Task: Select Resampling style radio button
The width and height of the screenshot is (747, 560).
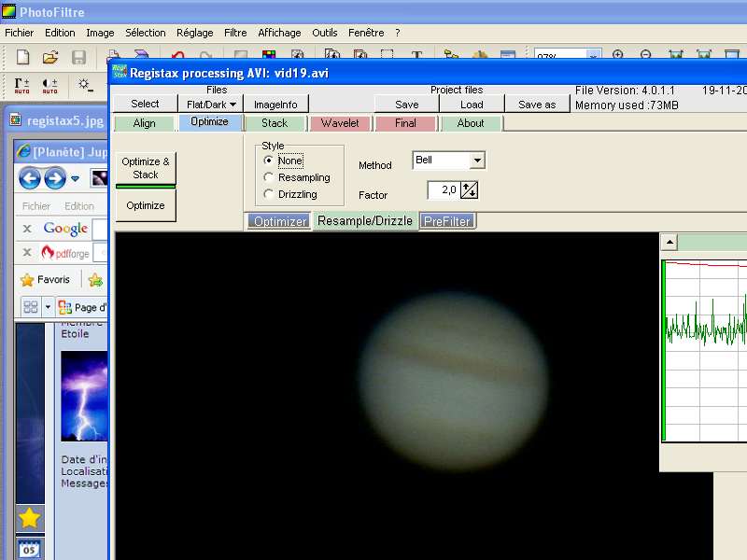Action: pyautogui.click(x=268, y=177)
